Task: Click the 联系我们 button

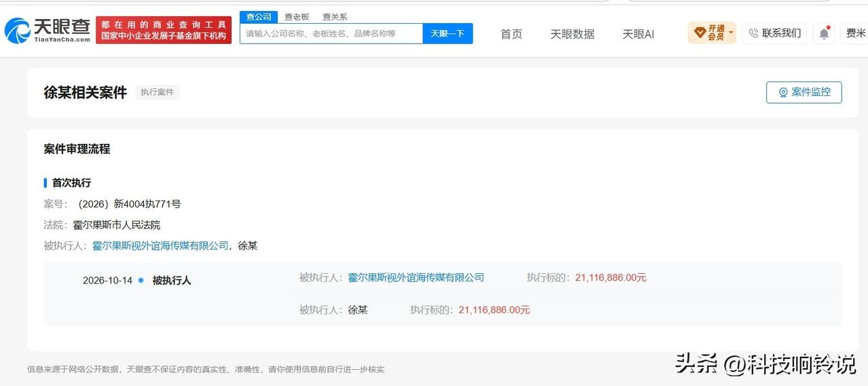Action: tap(774, 33)
